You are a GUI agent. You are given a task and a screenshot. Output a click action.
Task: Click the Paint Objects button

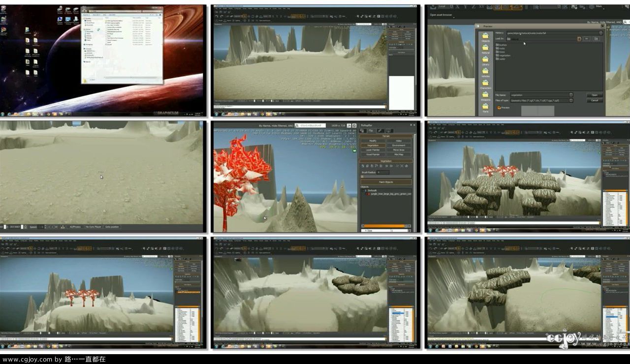[386, 182]
